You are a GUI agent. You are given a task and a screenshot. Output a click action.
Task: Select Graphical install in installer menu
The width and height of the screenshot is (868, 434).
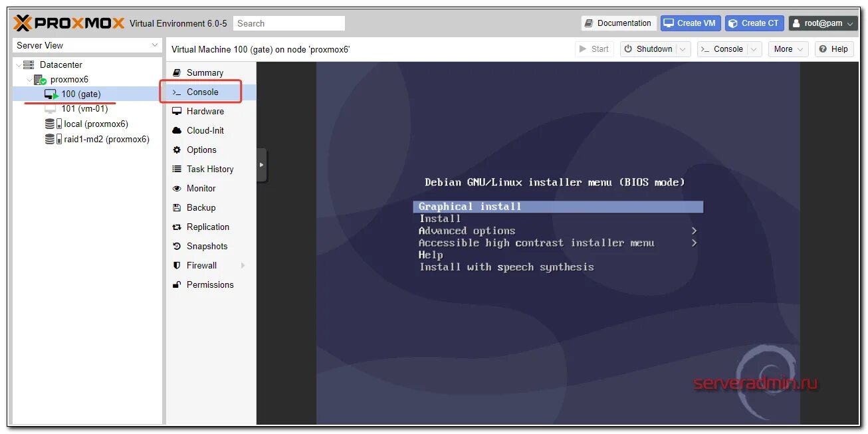pos(558,207)
